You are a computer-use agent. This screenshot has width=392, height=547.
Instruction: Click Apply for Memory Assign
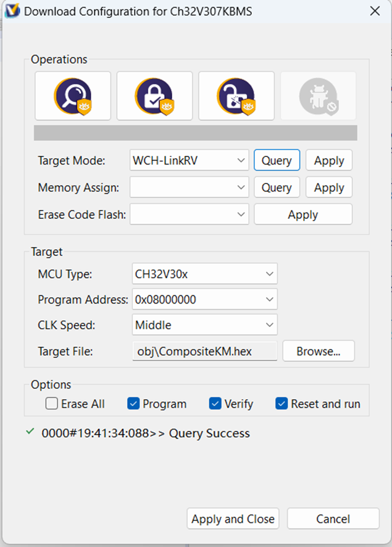click(x=329, y=187)
